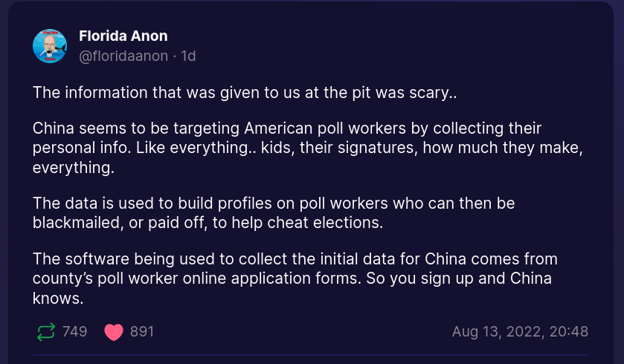
Task: Click the like count 891
Action: point(142,331)
